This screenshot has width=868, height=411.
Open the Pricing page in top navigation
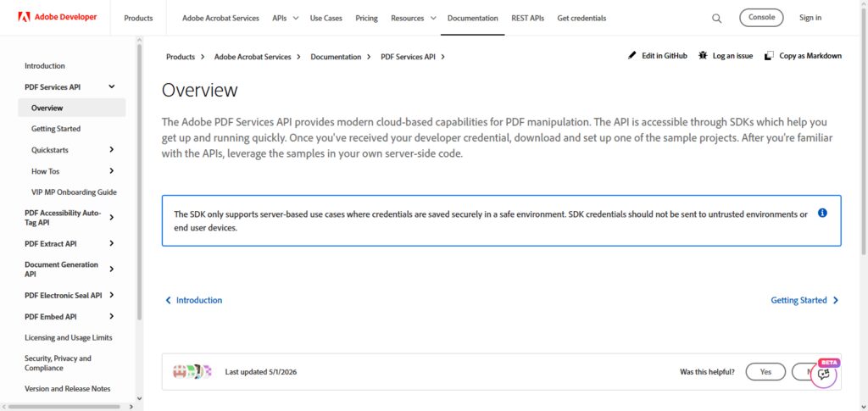366,19
